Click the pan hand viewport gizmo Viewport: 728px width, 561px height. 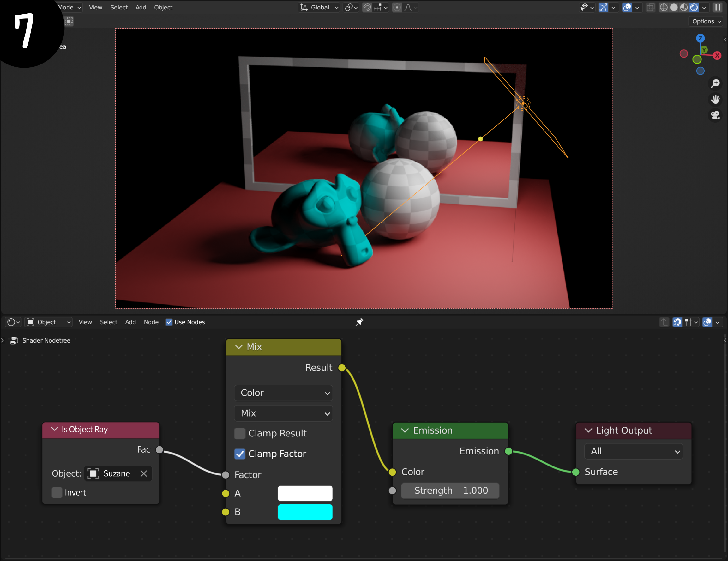click(715, 99)
